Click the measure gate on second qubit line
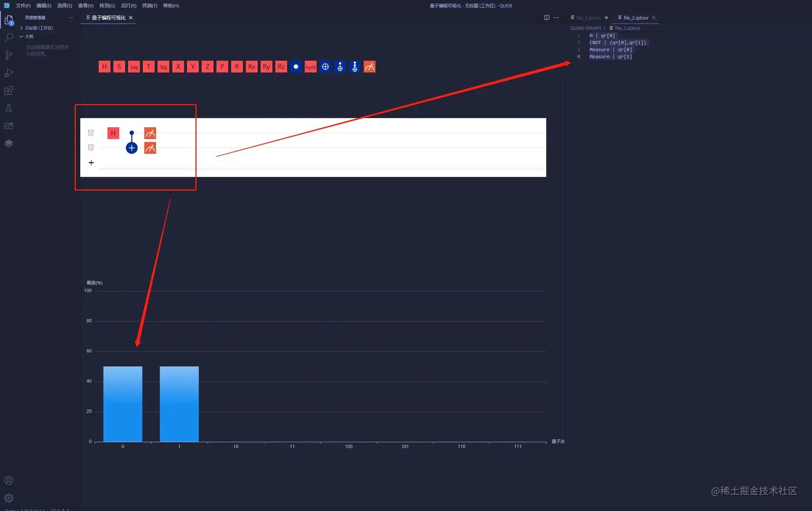 150,148
